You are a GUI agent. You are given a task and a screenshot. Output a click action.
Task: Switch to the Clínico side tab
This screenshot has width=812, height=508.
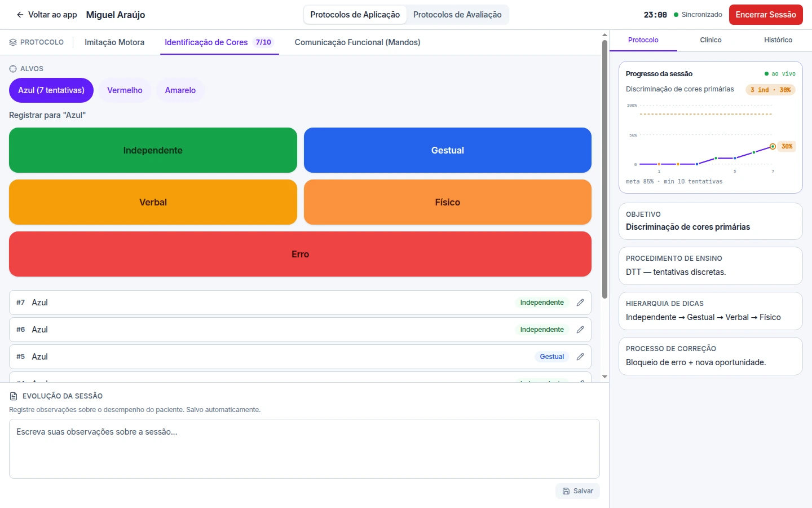pyautogui.click(x=710, y=40)
